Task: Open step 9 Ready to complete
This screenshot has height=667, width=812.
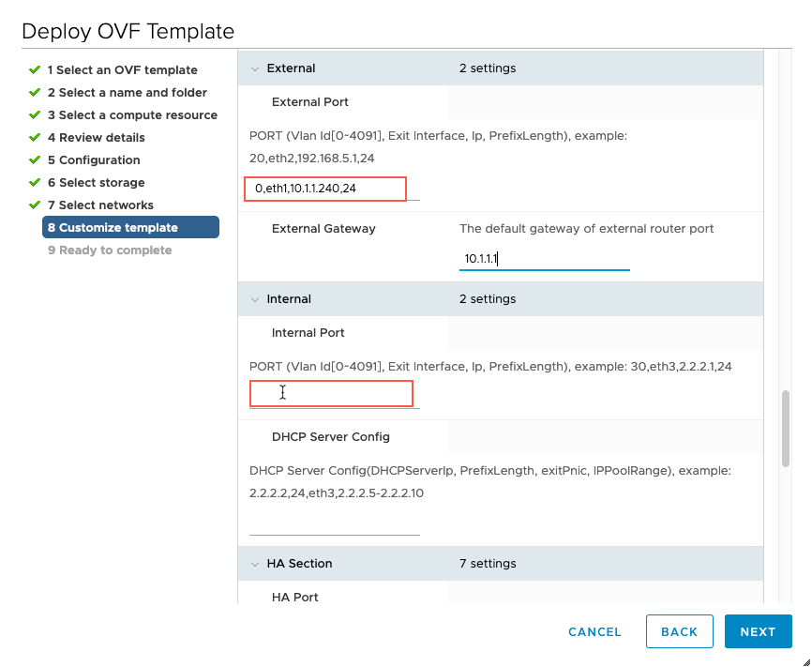Action: coord(110,250)
